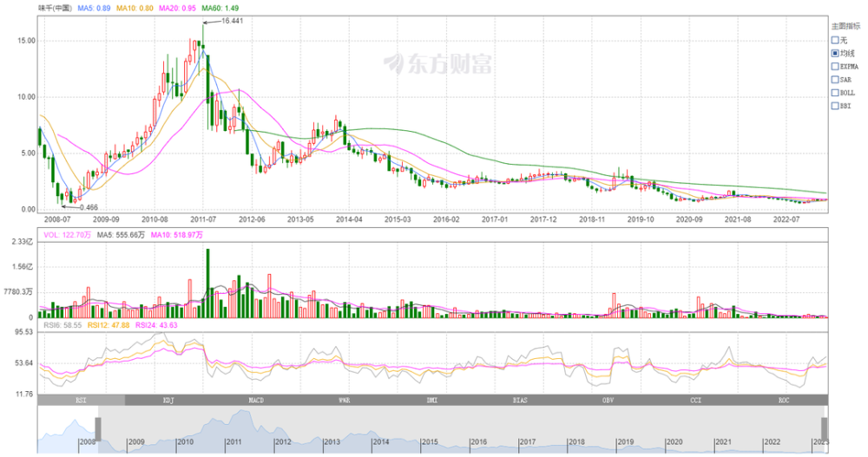
Task: Click the 2009 marker on the timeline navigator
Action: 136,442
